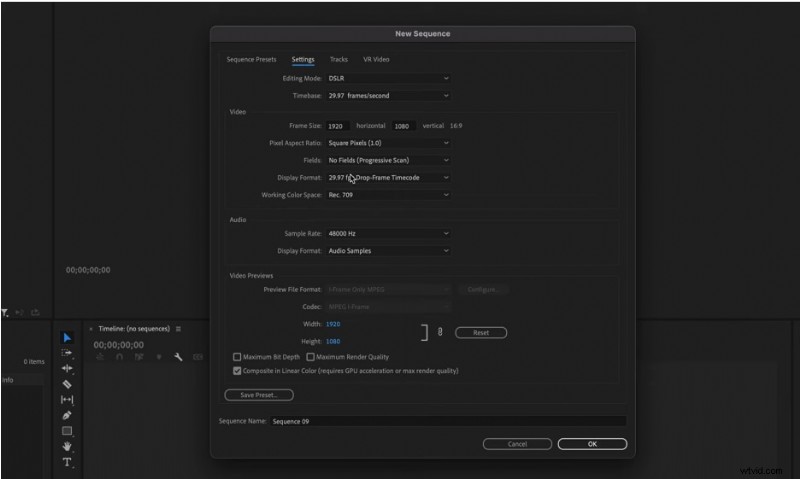Select the Track Select Forward tool
Screen dimensions: 800x479
click(x=67, y=353)
